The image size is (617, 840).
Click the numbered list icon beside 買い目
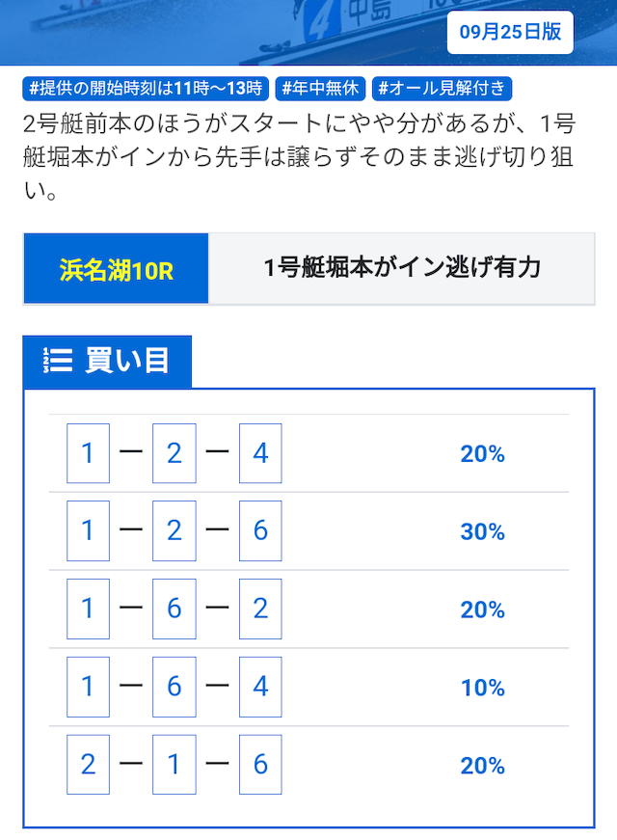coord(58,361)
